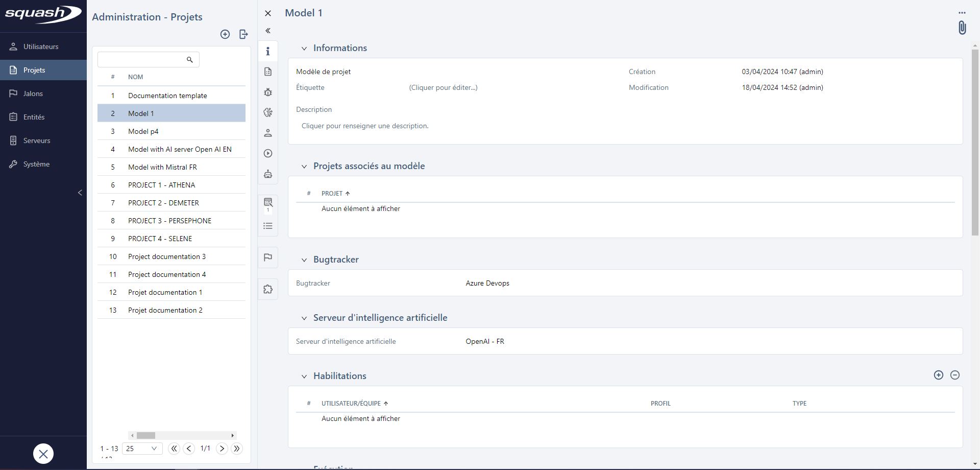The height and width of the screenshot is (470, 980).
Task: Select the puzzle plugins icon
Action: [268, 289]
